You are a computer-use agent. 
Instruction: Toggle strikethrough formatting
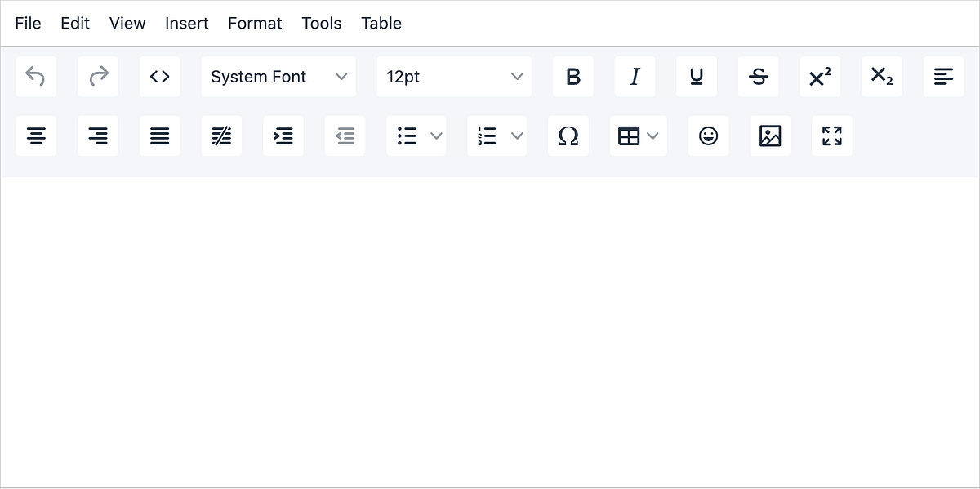coord(758,76)
